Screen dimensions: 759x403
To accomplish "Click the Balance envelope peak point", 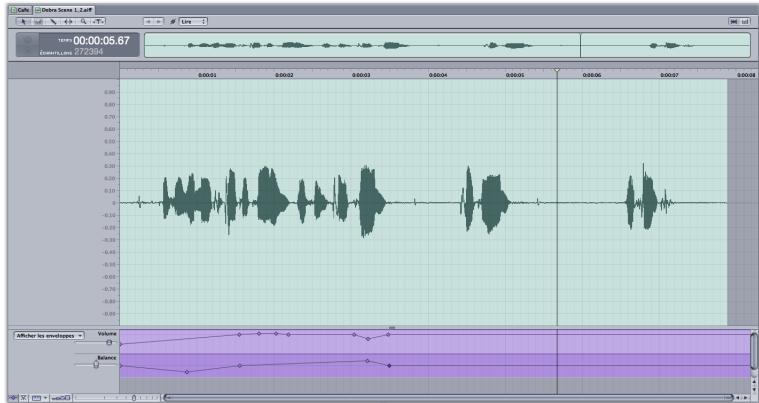I will click(x=367, y=360).
